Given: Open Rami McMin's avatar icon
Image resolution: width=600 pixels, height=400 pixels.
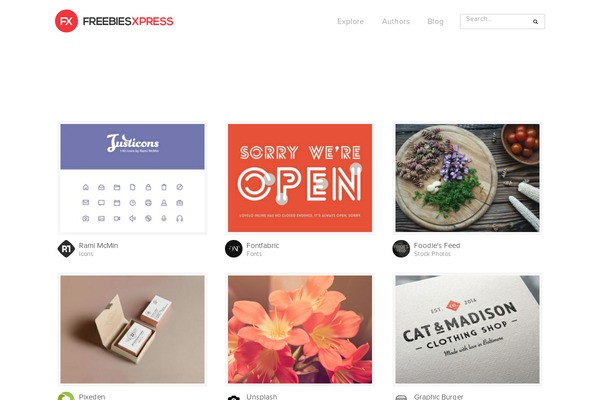Looking at the screenshot, I should tap(66, 249).
